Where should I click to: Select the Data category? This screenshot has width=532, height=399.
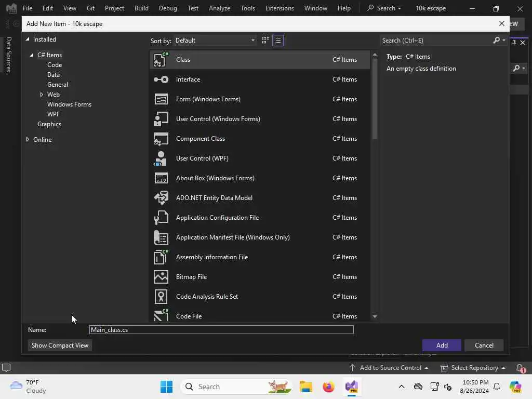click(x=54, y=75)
